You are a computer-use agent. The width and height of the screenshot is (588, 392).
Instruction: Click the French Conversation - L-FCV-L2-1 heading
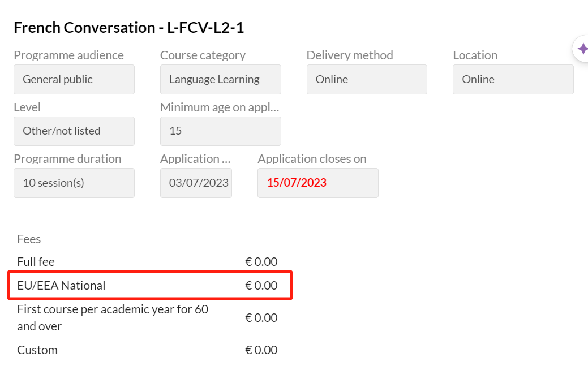pos(129,28)
